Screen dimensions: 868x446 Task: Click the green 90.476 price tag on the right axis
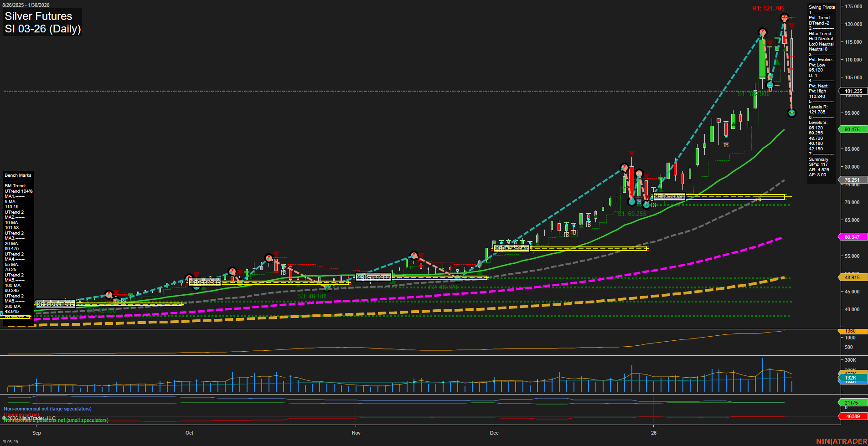852,129
